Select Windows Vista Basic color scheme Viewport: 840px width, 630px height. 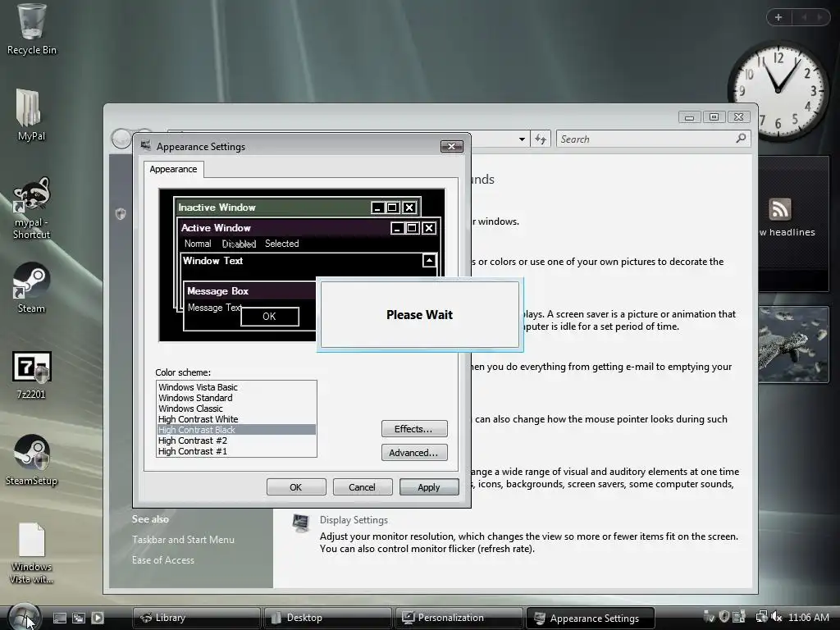coord(236,387)
